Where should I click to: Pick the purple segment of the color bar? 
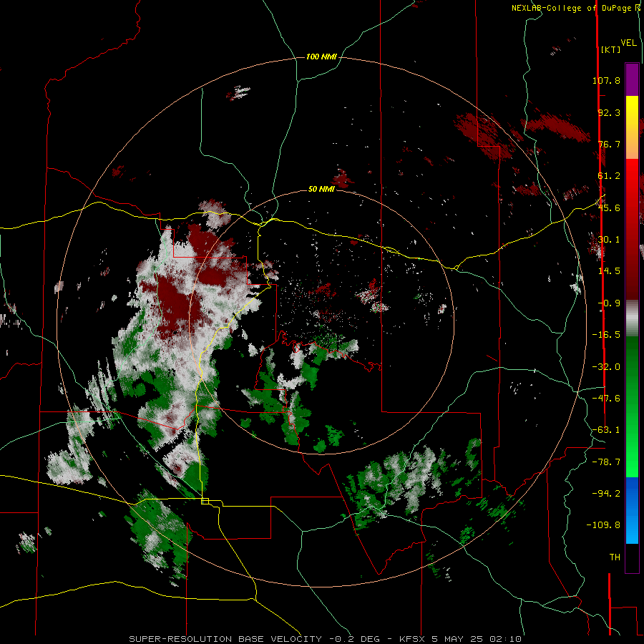632,79
